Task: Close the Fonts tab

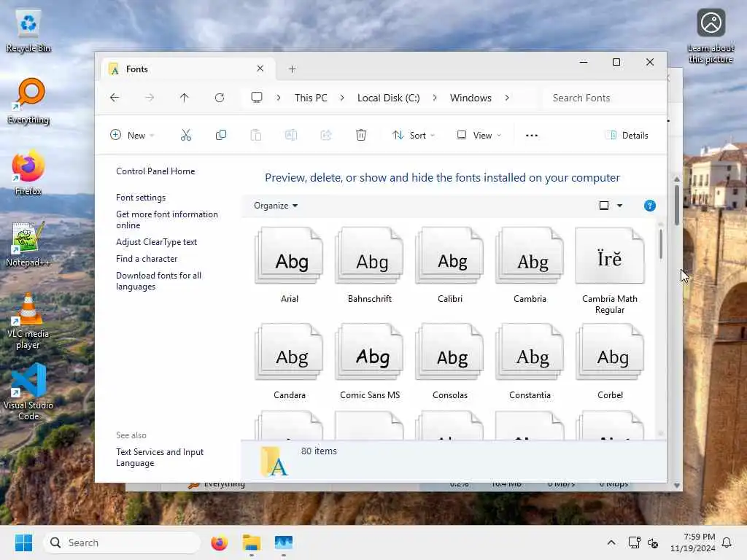Action: pyautogui.click(x=260, y=69)
